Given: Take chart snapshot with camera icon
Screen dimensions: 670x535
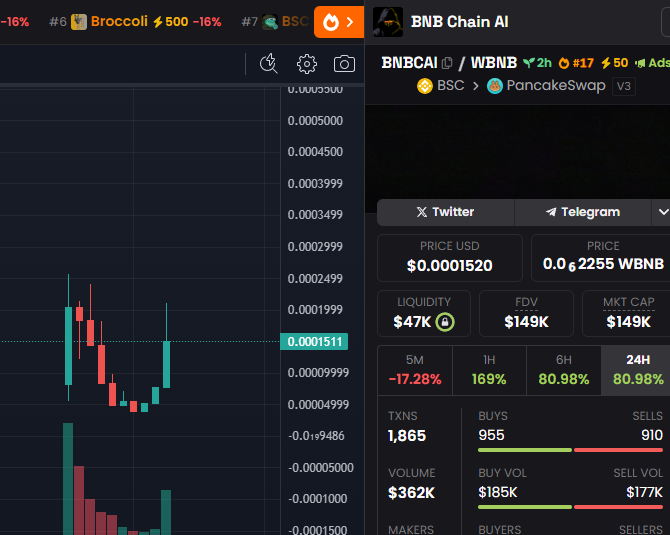Looking at the screenshot, I should [344, 64].
